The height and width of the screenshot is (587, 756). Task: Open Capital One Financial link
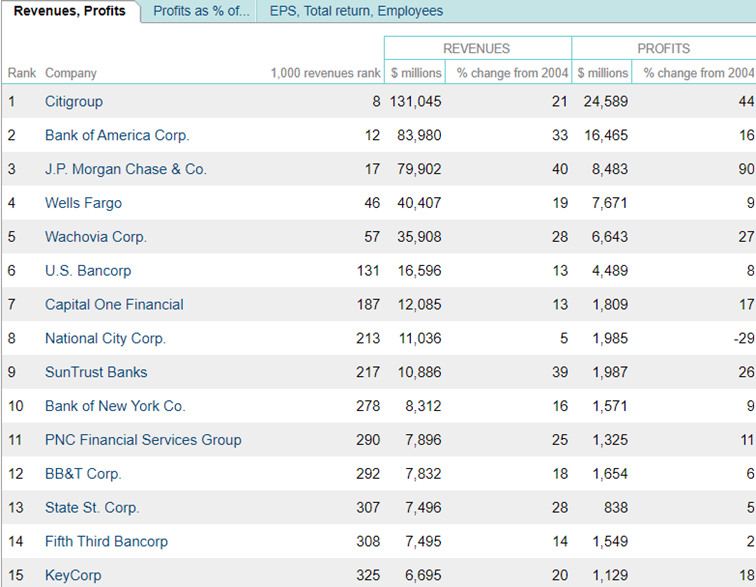click(x=114, y=304)
